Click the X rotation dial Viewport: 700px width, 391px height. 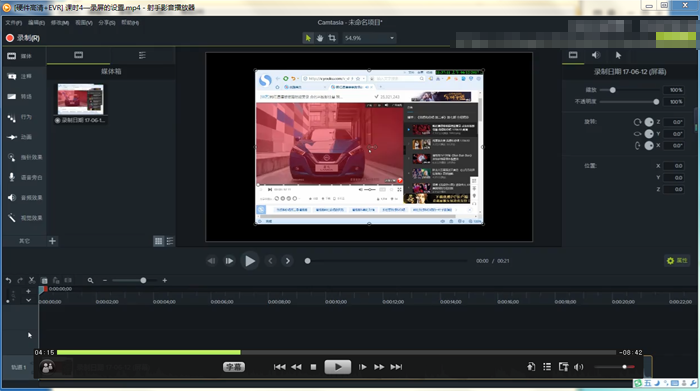pyautogui.click(x=649, y=146)
